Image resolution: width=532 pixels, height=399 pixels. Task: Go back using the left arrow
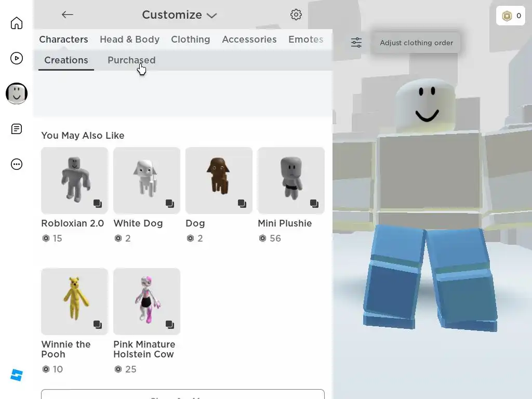67,15
